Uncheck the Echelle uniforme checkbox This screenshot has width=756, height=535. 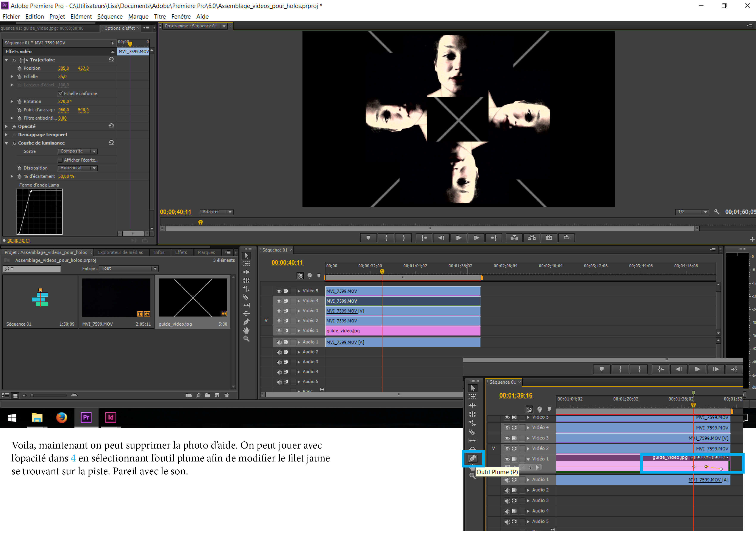coord(60,94)
